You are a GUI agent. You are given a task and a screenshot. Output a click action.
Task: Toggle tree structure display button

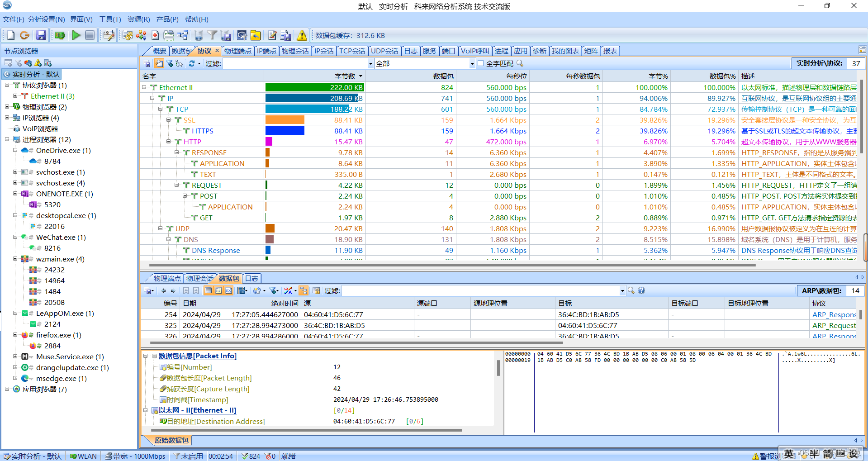304,290
